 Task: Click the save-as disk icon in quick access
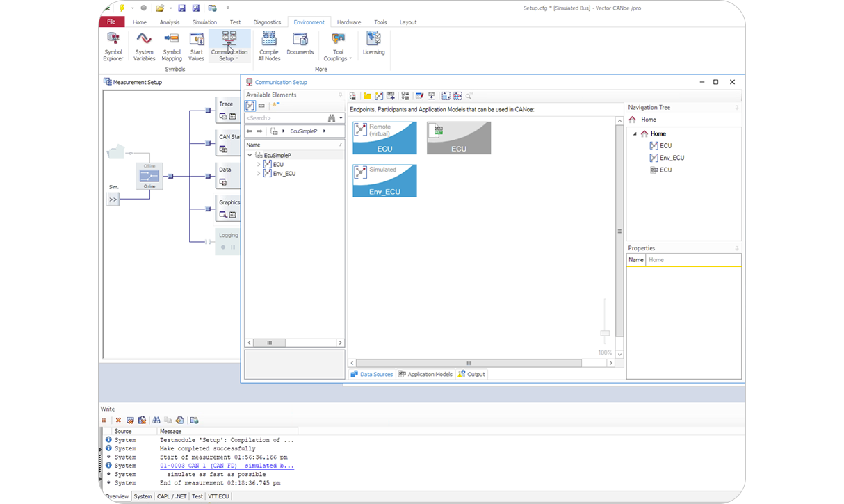click(196, 8)
